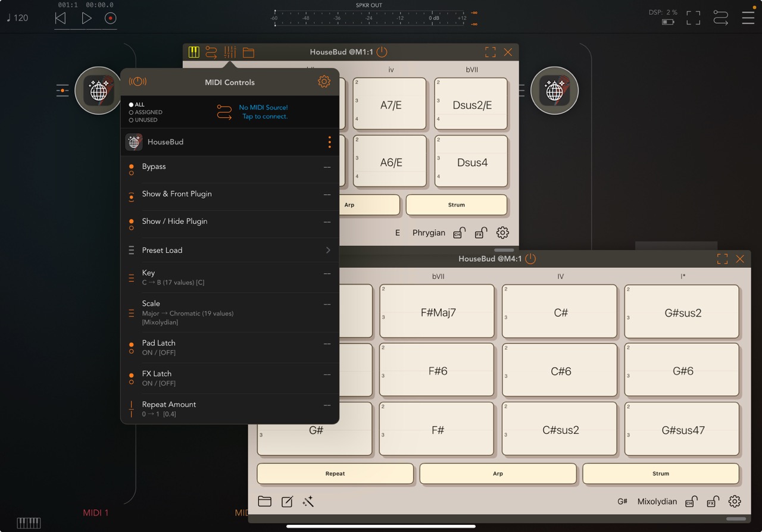
Task: Open keyboard icon in HouseBud M1:1 header
Action: [193, 52]
